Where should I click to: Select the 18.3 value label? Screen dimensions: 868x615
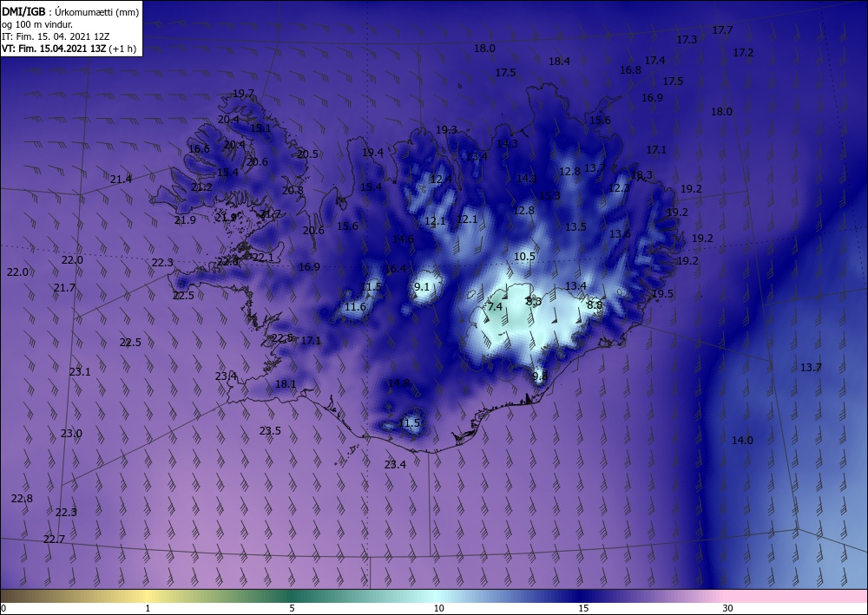click(641, 175)
